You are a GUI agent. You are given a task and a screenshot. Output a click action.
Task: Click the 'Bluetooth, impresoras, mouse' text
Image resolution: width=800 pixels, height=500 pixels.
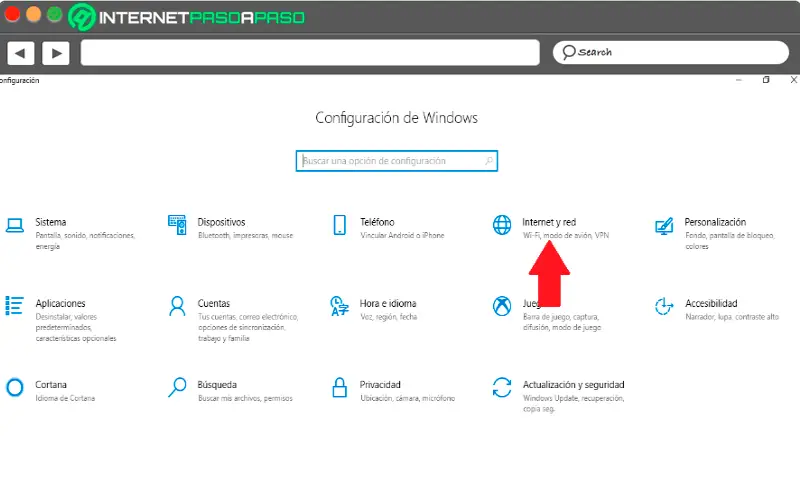(x=245, y=235)
